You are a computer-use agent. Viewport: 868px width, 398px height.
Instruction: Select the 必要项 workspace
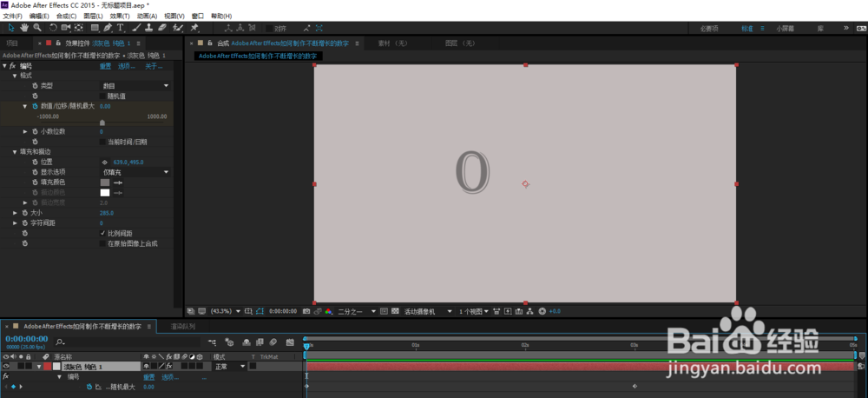coord(708,29)
